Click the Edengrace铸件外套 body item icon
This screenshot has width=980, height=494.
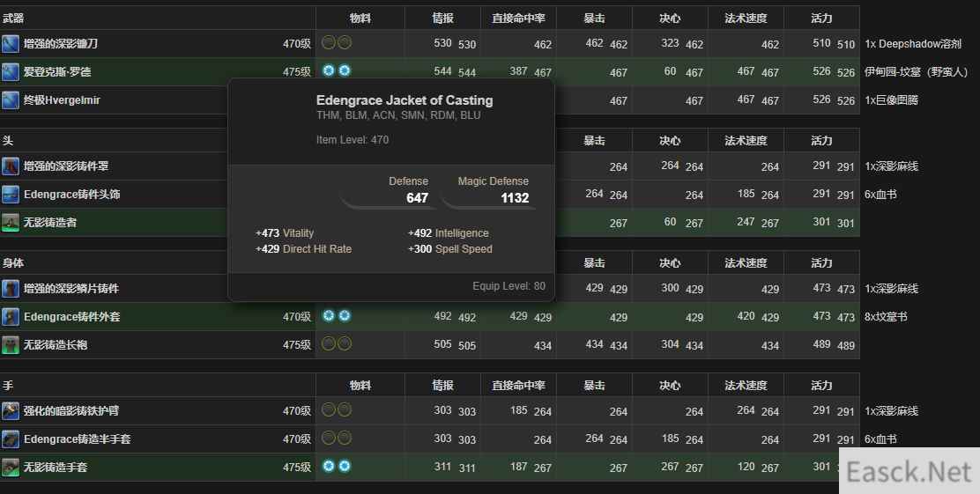click(11, 317)
